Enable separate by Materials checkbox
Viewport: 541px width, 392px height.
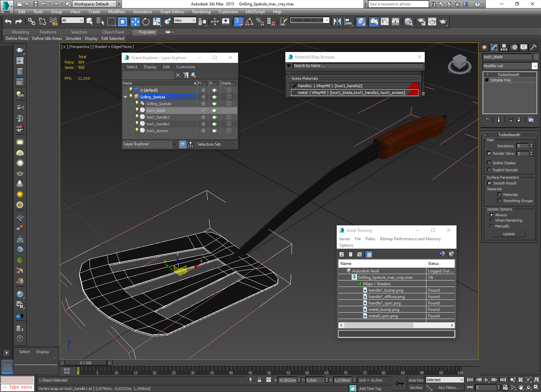499,195
